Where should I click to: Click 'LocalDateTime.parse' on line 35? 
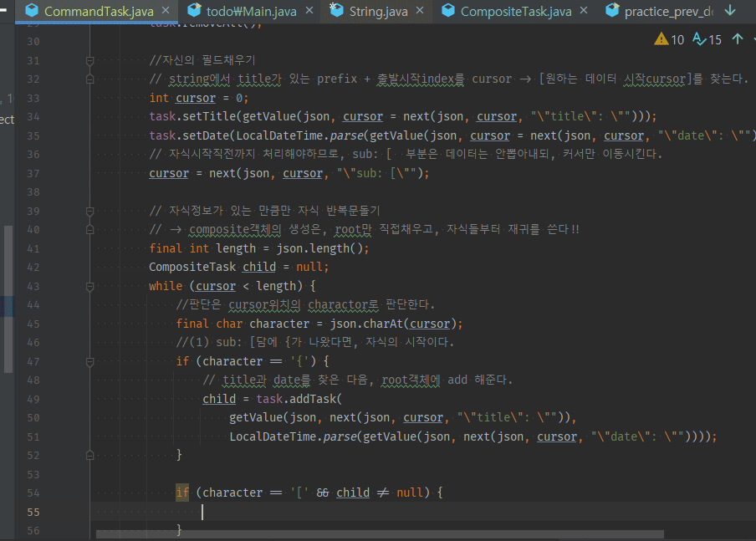(297, 135)
